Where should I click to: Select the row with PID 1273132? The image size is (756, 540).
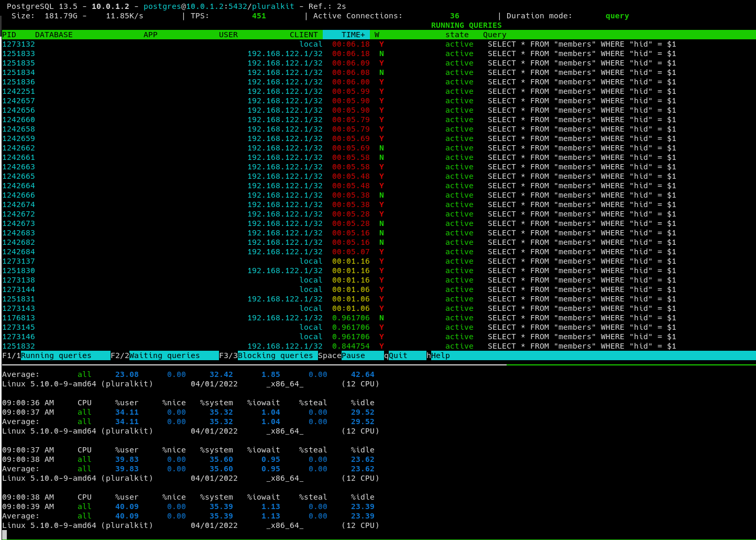coord(18,44)
